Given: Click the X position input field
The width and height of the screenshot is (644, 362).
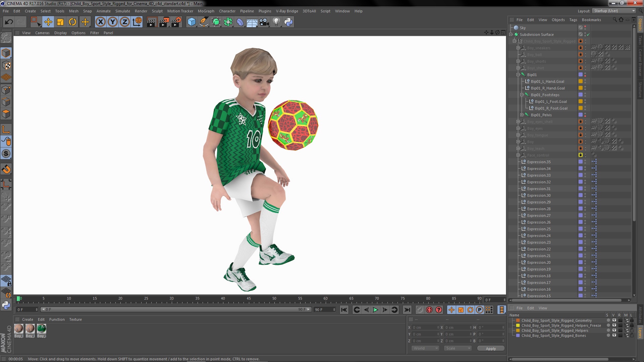Looking at the screenshot, I should tap(425, 327).
